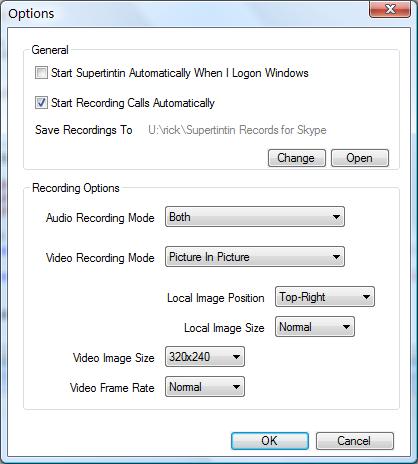Open the recordings folder with Open button
The image size is (418, 464).
click(x=360, y=158)
